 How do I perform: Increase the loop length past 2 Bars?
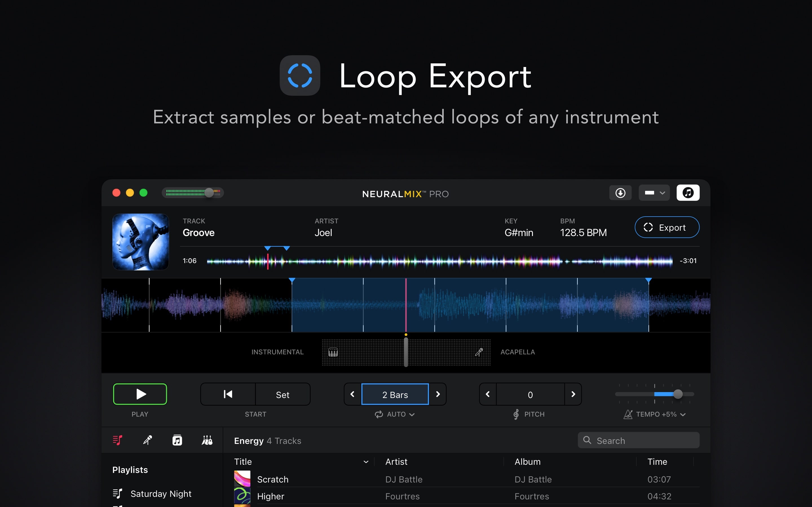click(438, 394)
